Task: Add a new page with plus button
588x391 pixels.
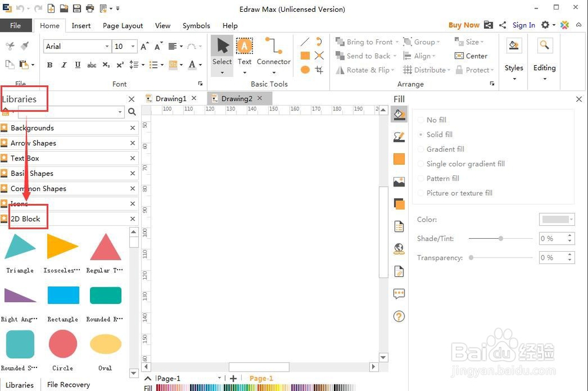Action: tap(233, 379)
